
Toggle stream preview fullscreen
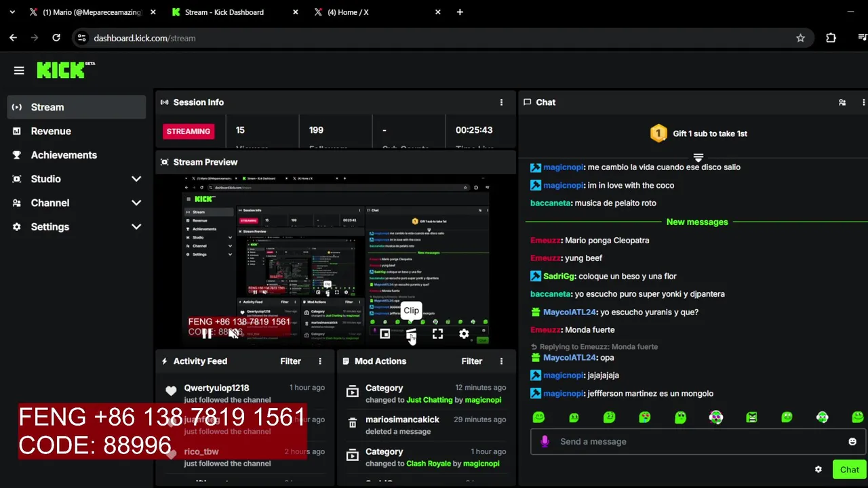point(437,334)
